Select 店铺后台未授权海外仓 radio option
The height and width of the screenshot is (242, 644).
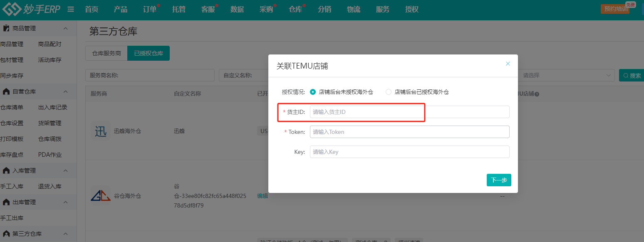[x=313, y=92]
